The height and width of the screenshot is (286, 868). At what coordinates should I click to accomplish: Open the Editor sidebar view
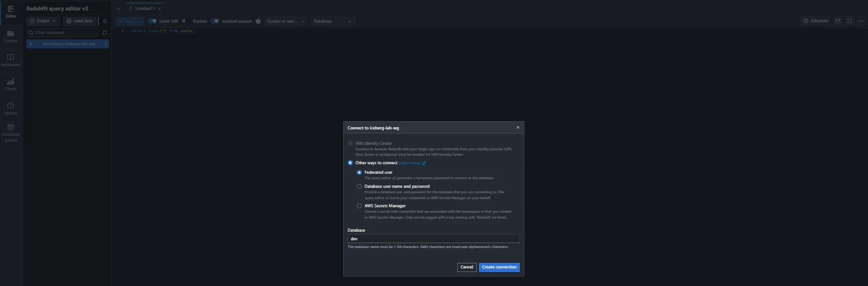(11, 12)
